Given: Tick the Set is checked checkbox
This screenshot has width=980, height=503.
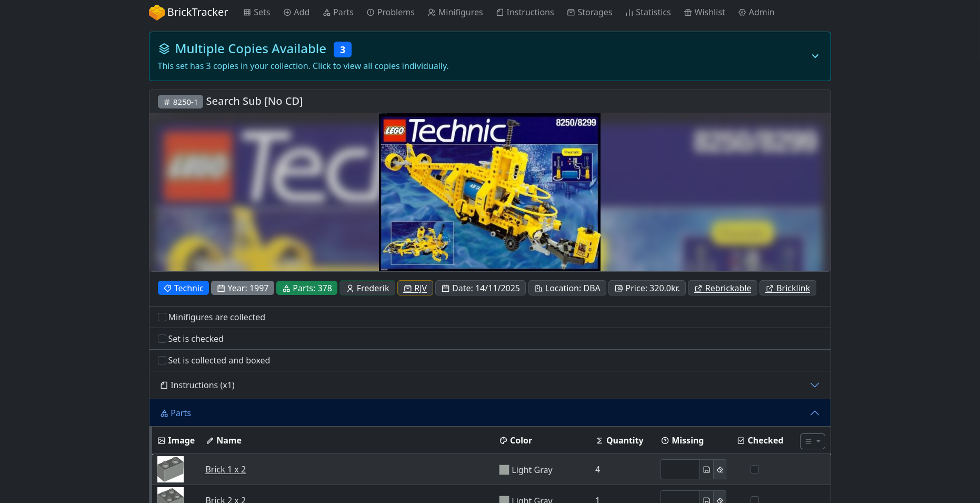Looking at the screenshot, I should tap(162, 339).
